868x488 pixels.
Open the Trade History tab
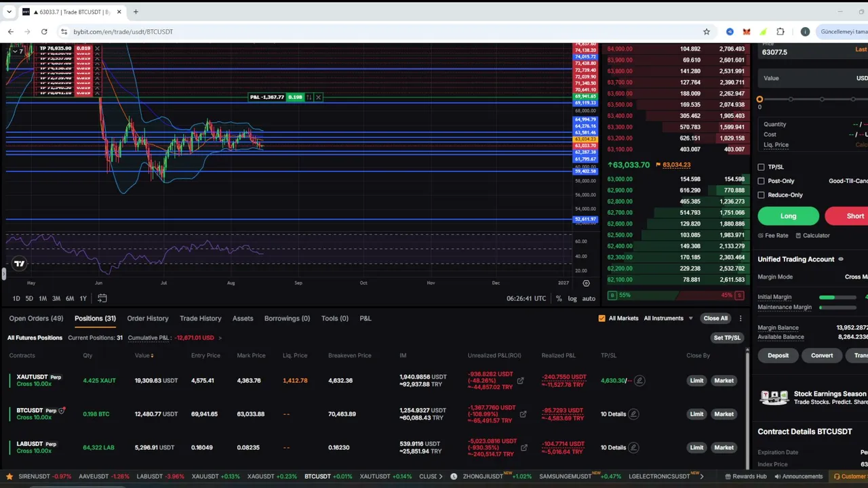pos(201,319)
